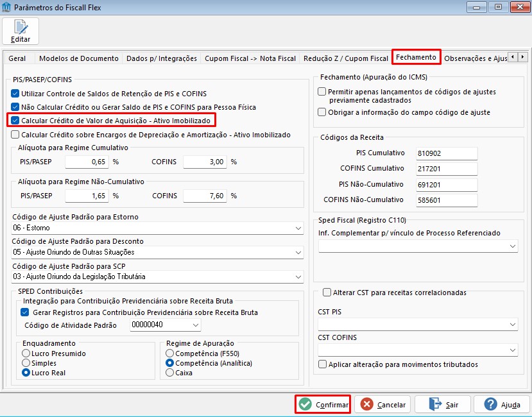The width and height of the screenshot is (532, 417).
Task: Click COFINS Não-Cumulativo code field 585601
Action: 447,200
